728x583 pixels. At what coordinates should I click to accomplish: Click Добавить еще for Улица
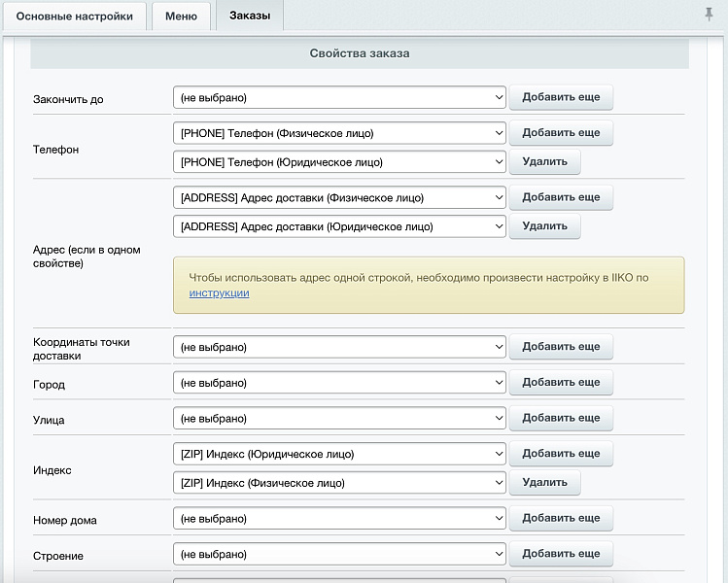tap(561, 418)
